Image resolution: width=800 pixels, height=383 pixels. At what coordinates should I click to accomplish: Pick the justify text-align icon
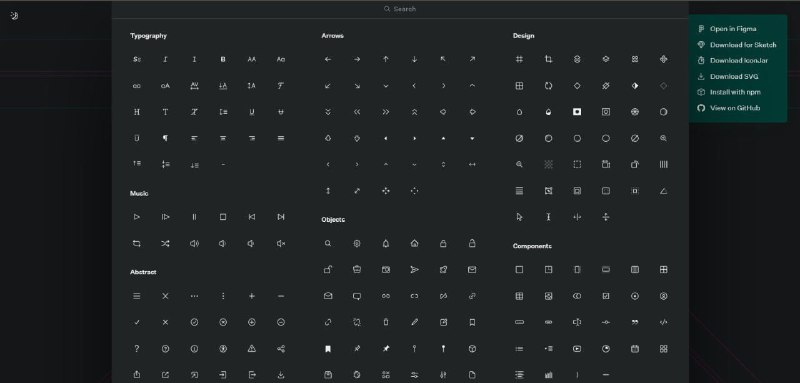[281, 138]
